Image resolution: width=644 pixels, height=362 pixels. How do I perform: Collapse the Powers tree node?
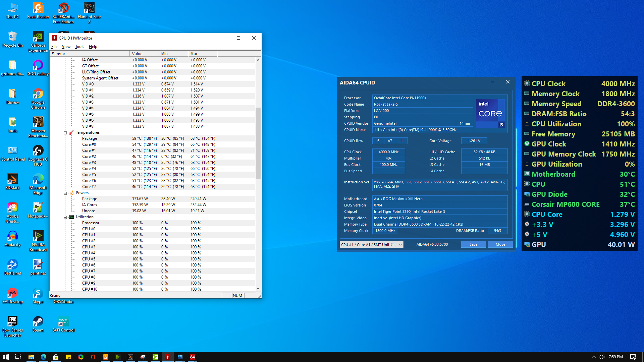[x=65, y=193]
